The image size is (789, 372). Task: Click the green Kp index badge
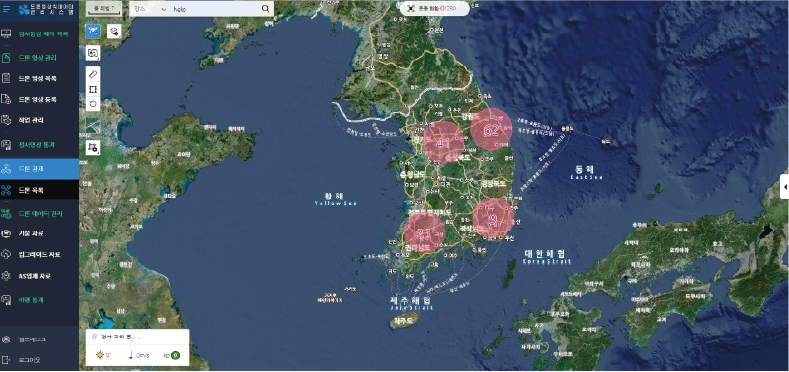click(x=175, y=355)
